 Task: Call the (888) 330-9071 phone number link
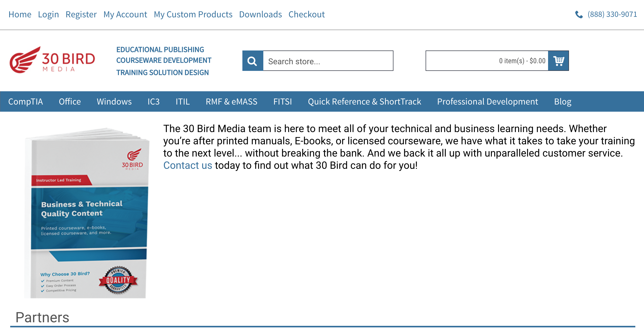click(x=612, y=15)
